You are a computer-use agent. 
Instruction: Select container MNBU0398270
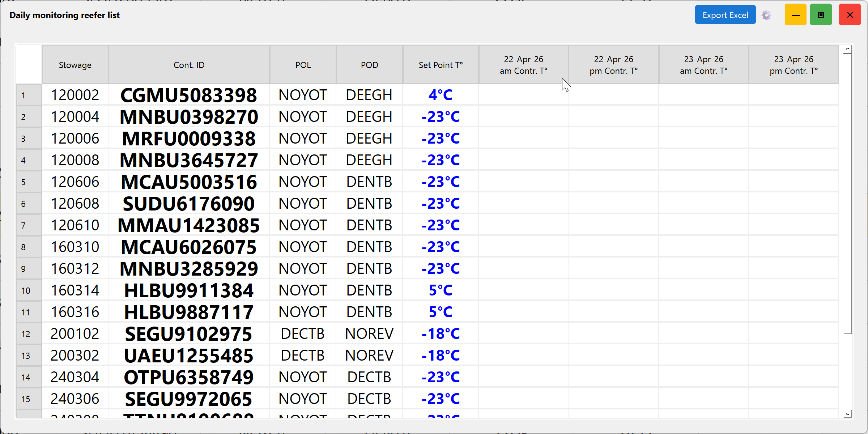click(x=189, y=117)
